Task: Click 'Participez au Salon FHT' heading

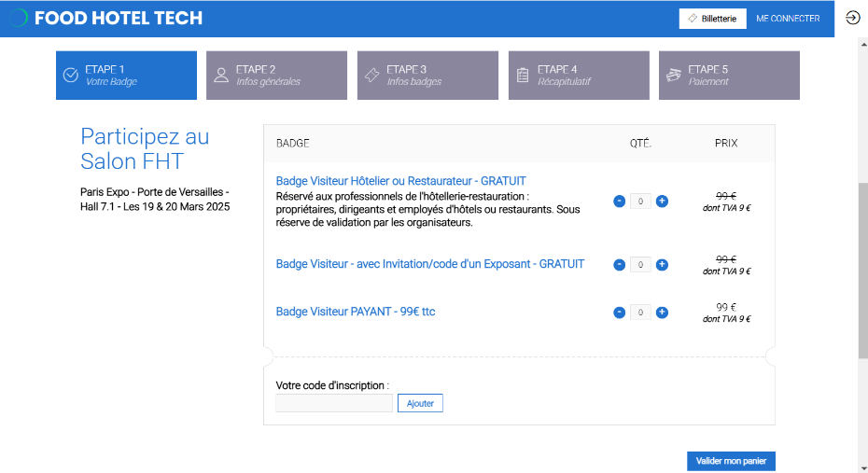Action: click(x=145, y=149)
